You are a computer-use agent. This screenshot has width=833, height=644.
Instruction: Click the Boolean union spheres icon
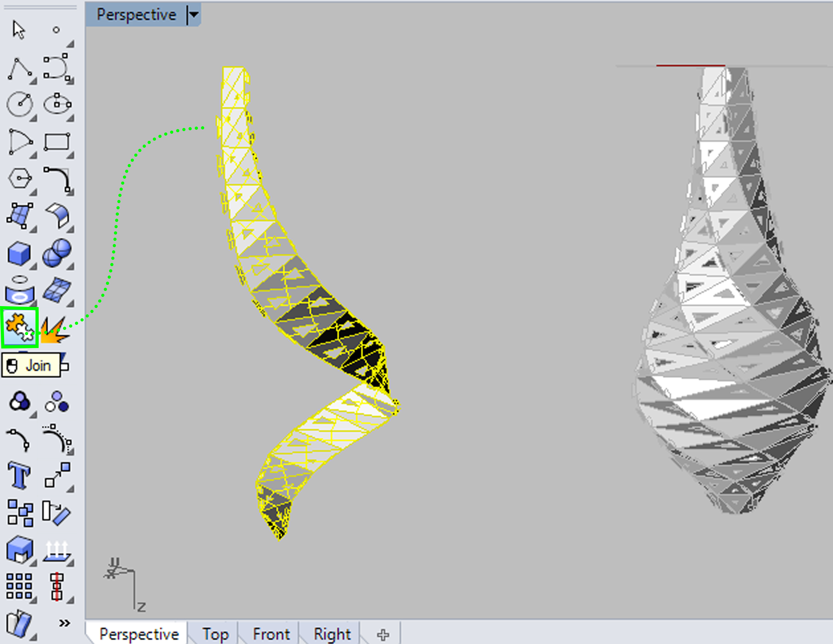click(57, 253)
